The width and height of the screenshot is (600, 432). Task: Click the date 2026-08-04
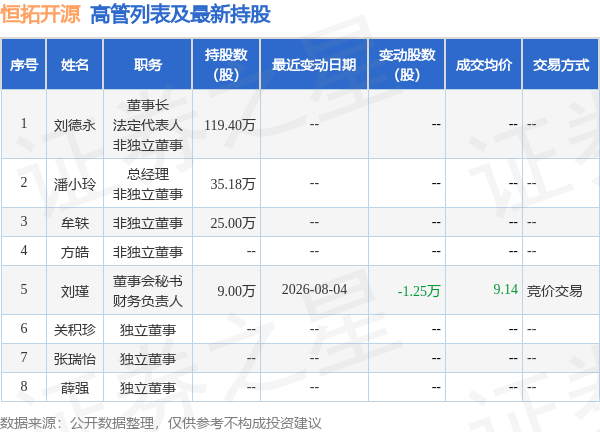coord(315,289)
